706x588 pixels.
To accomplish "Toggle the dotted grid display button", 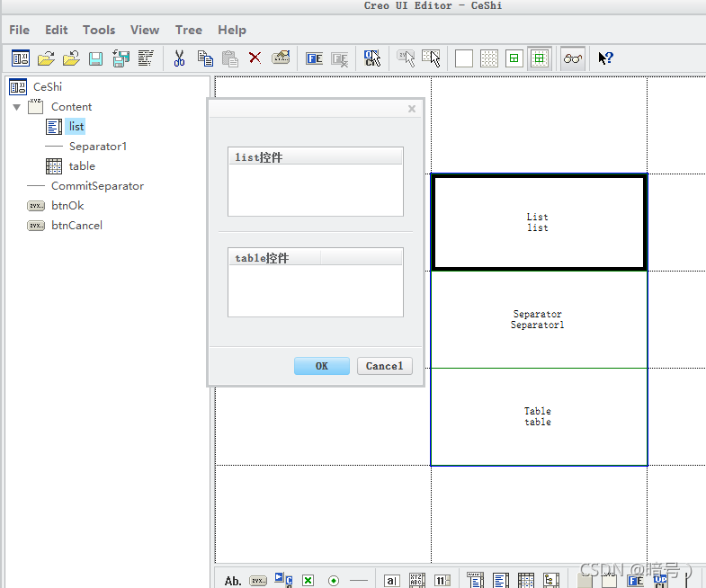I will (488, 58).
